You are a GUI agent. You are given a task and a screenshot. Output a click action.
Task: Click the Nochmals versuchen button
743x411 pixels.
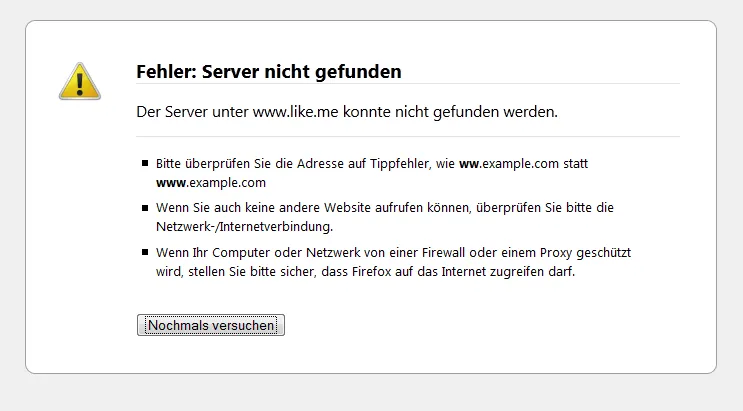click(211, 325)
